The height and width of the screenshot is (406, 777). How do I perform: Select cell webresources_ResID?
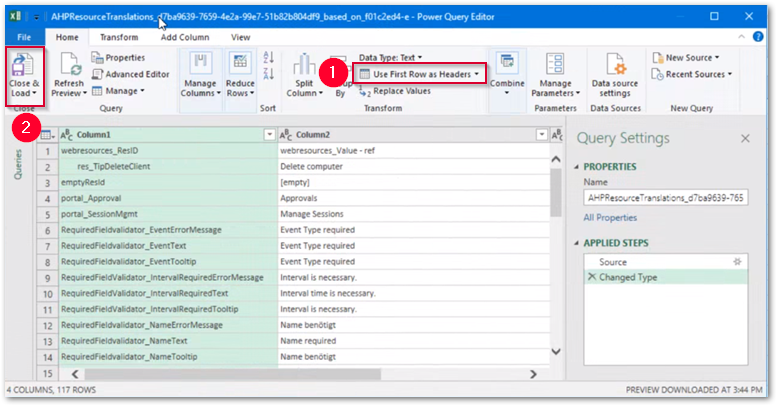pos(168,151)
